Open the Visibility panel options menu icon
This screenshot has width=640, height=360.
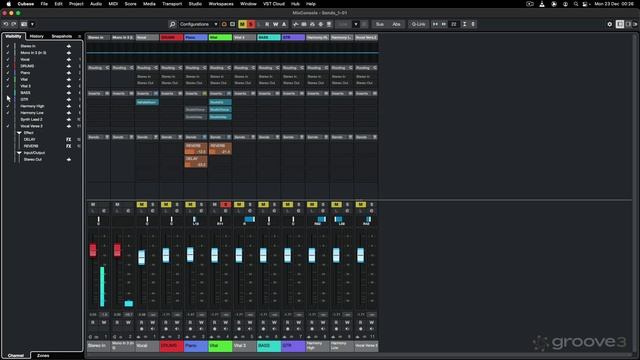click(x=80, y=36)
